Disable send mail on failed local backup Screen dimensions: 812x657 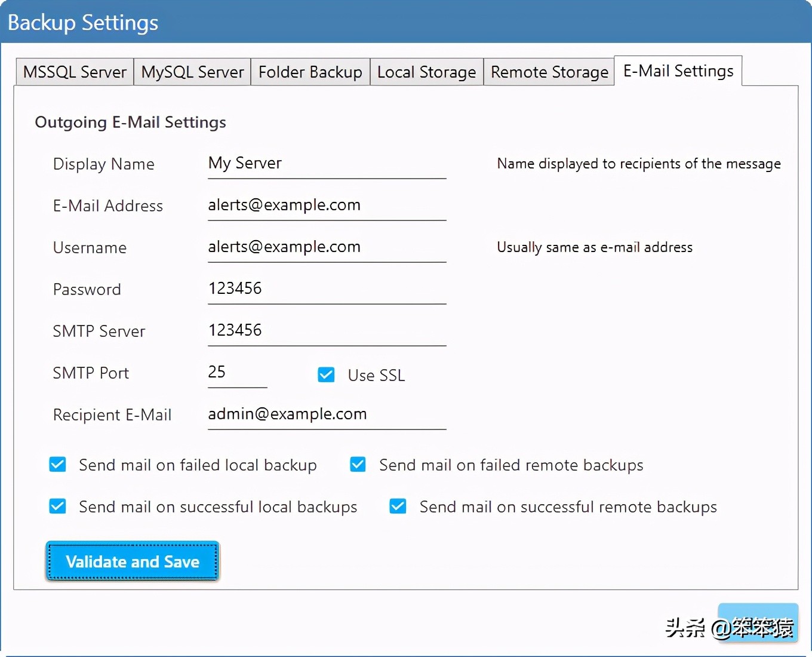[57, 464]
